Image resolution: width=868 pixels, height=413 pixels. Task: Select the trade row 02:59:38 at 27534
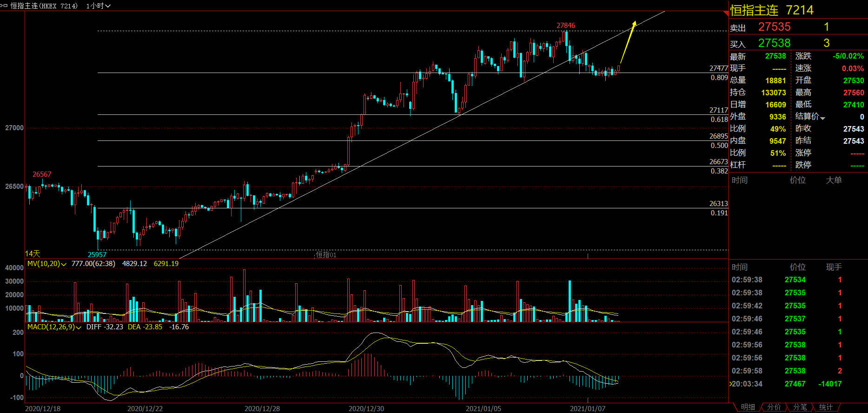787,280
